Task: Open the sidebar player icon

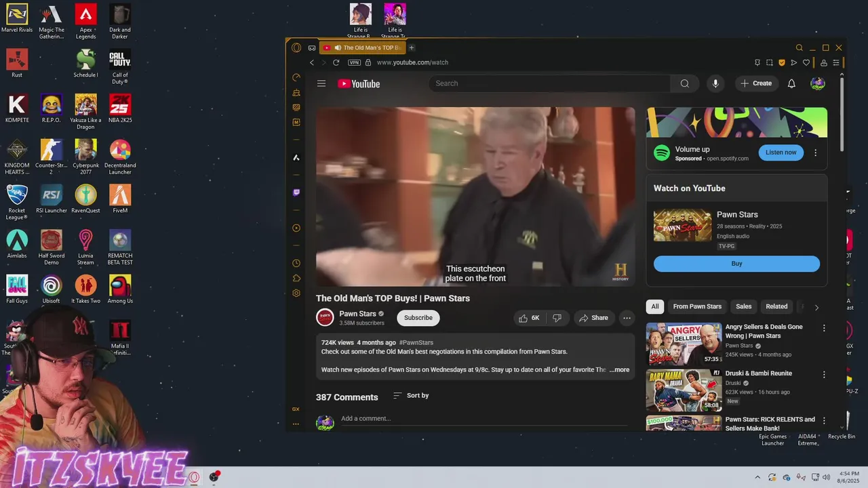Action: tap(296, 228)
